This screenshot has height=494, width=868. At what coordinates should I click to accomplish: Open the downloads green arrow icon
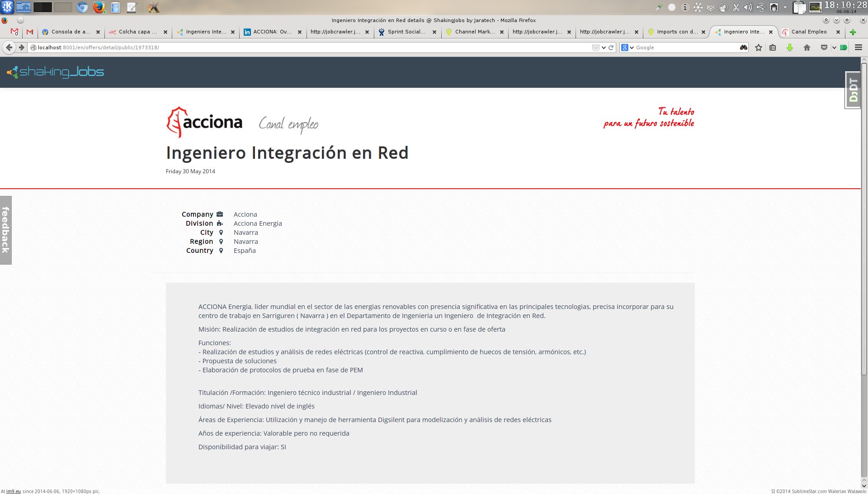tap(790, 47)
